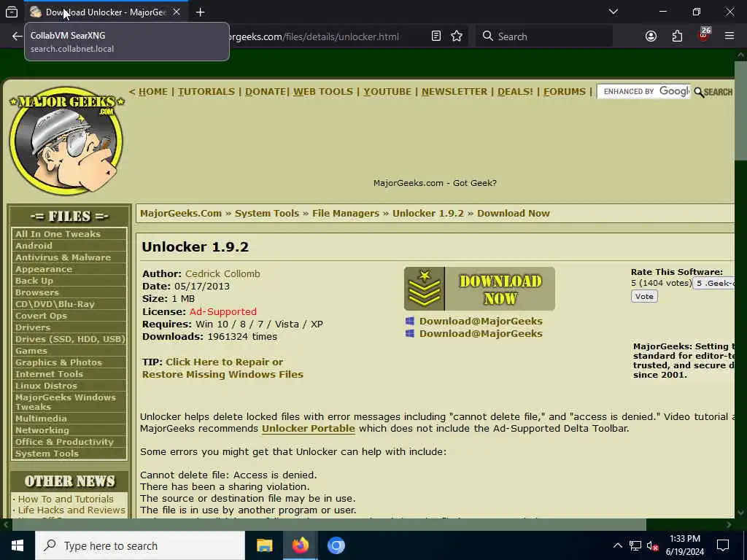Click the big DOWNLOAD NOW button
Image resolution: width=747 pixels, height=560 pixels.
click(x=479, y=289)
